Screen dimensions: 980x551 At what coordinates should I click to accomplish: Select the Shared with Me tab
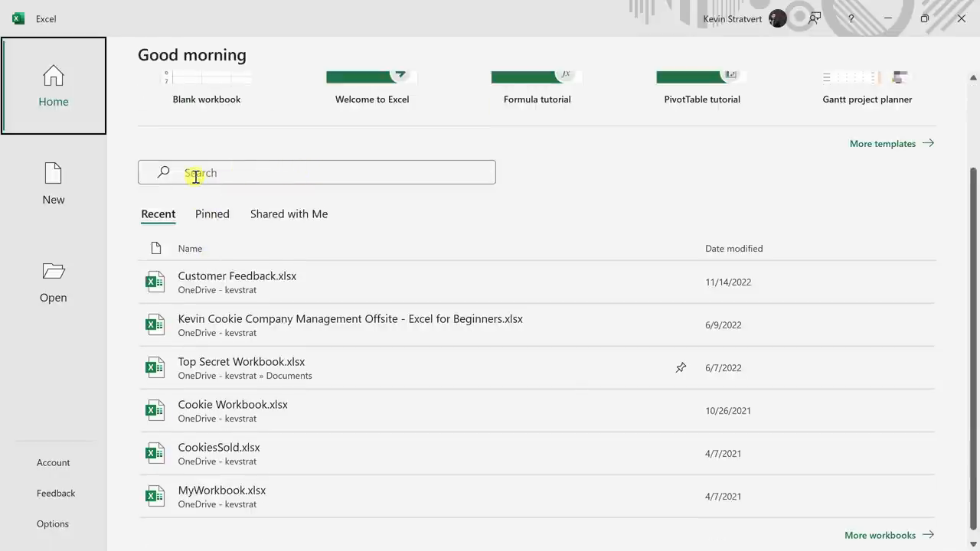[289, 214]
